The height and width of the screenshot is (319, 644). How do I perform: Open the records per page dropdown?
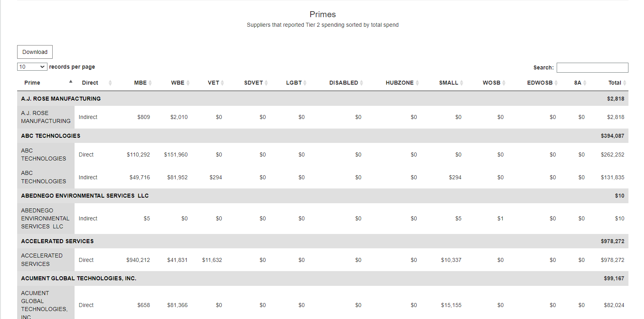click(32, 67)
